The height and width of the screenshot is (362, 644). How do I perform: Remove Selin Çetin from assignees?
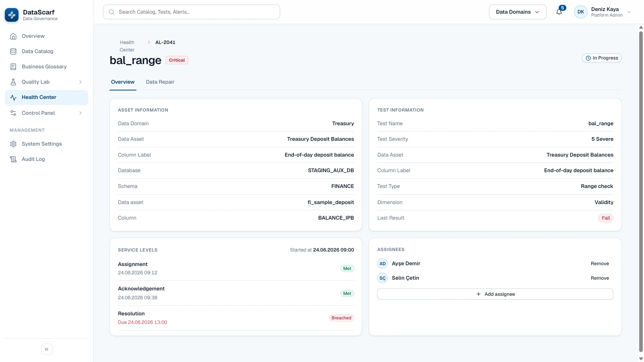pyautogui.click(x=600, y=278)
